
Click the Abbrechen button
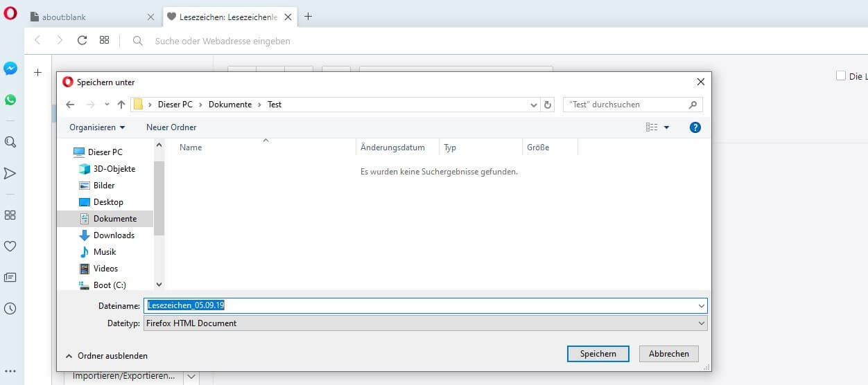(669, 353)
